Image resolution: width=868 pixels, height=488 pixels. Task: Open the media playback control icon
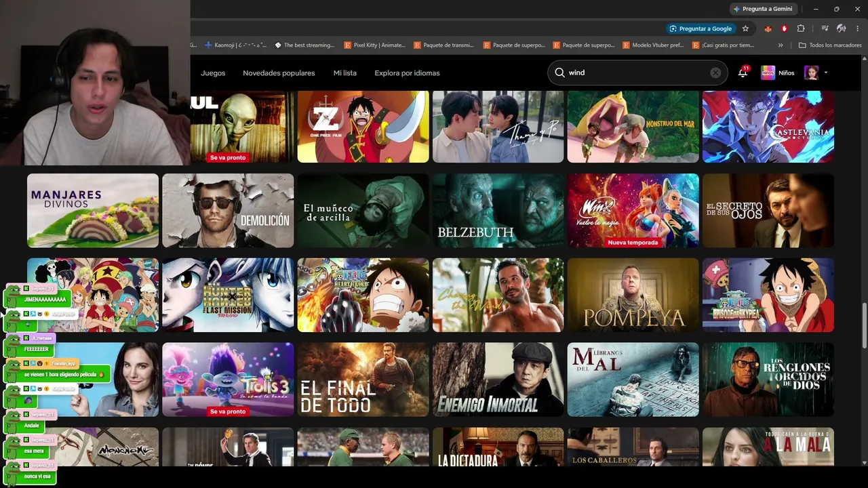tap(825, 28)
